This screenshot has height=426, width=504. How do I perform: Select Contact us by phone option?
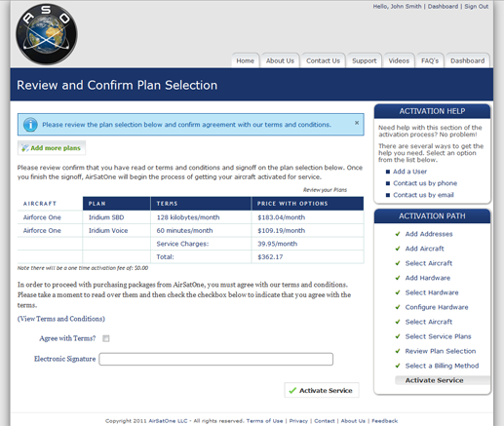point(425,183)
